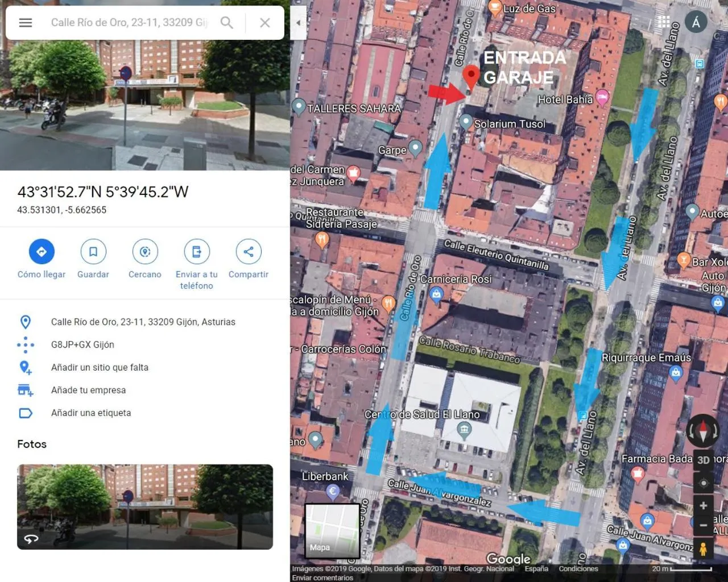This screenshot has width=728, height=582.
Task: Click the compass to reset map orientation
Action: 703,431
